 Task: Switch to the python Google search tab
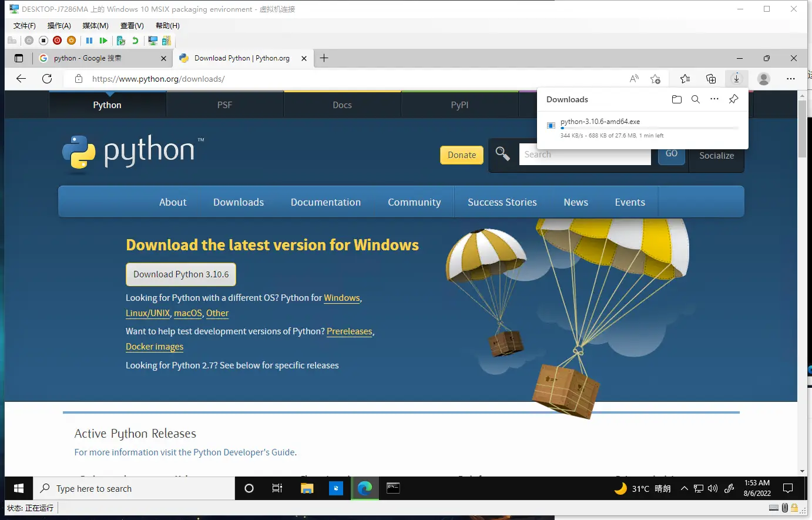coord(100,58)
